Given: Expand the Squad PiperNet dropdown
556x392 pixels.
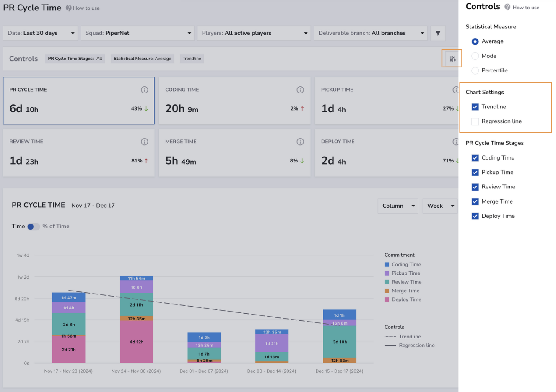Looking at the screenshot, I should 138,33.
